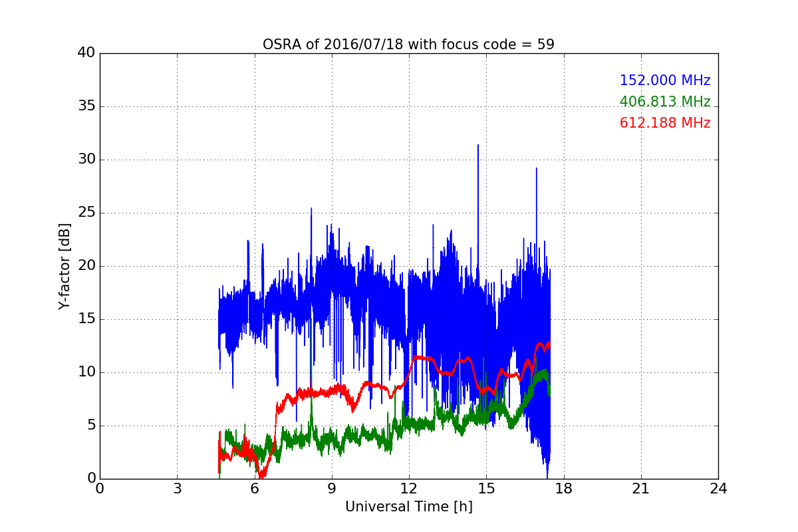Image resolution: width=798 pixels, height=532 pixels.
Task: Click the Y-factor [dB] axis label
Action: tap(65, 266)
